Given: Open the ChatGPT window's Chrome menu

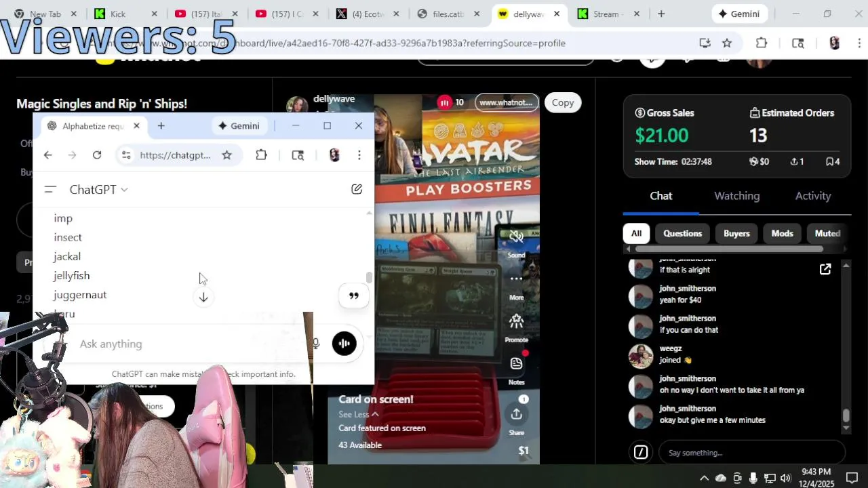Looking at the screenshot, I should click(x=359, y=155).
